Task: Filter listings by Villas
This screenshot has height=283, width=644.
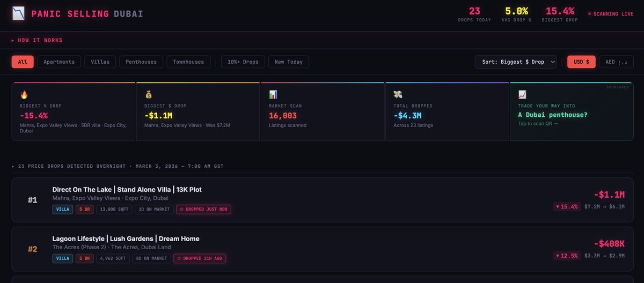Action: tap(100, 62)
